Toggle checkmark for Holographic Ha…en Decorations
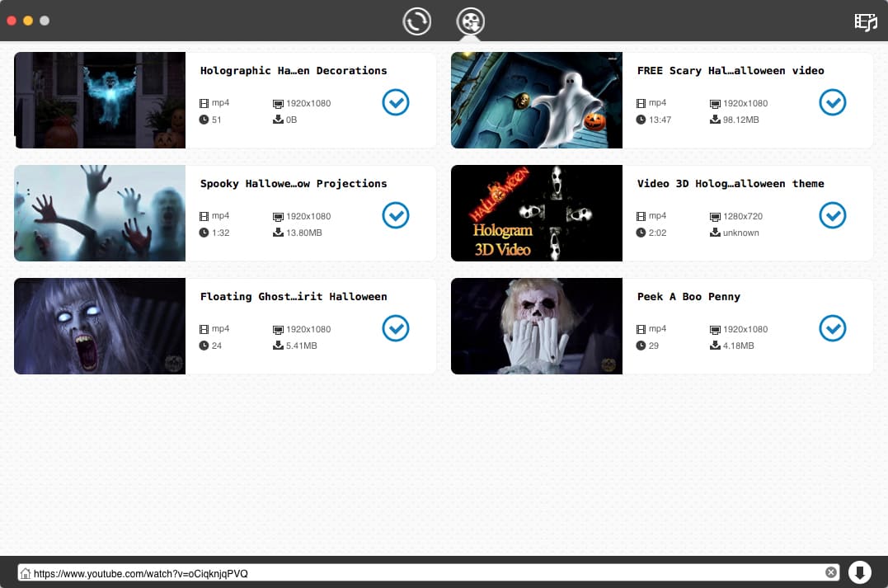The image size is (888, 588). click(x=395, y=102)
